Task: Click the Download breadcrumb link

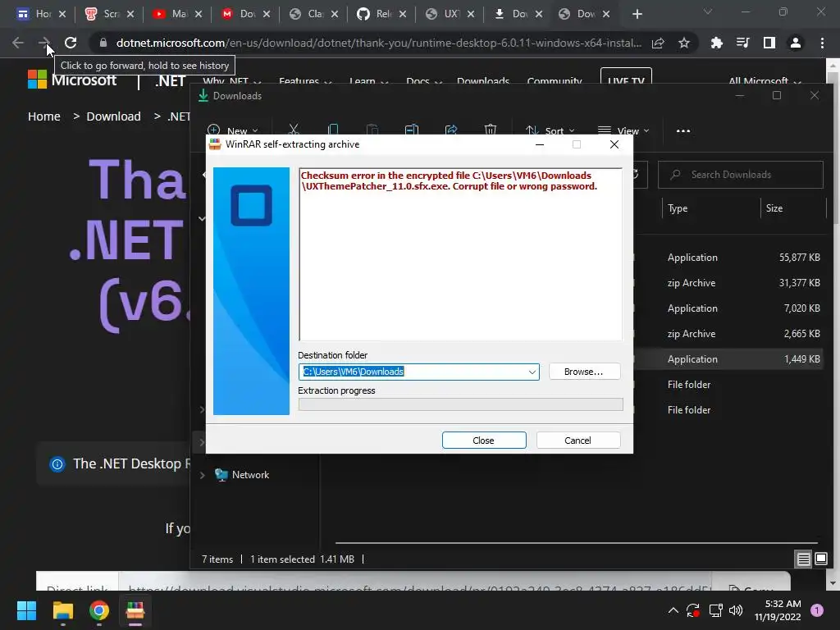Action: (113, 116)
